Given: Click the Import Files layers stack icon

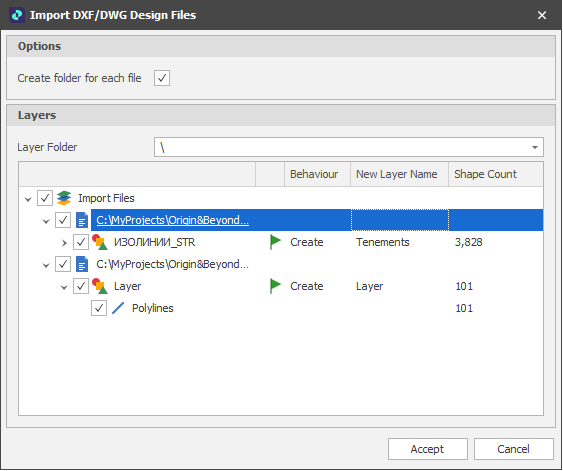Looking at the screenshot, I should click(64, 198).
